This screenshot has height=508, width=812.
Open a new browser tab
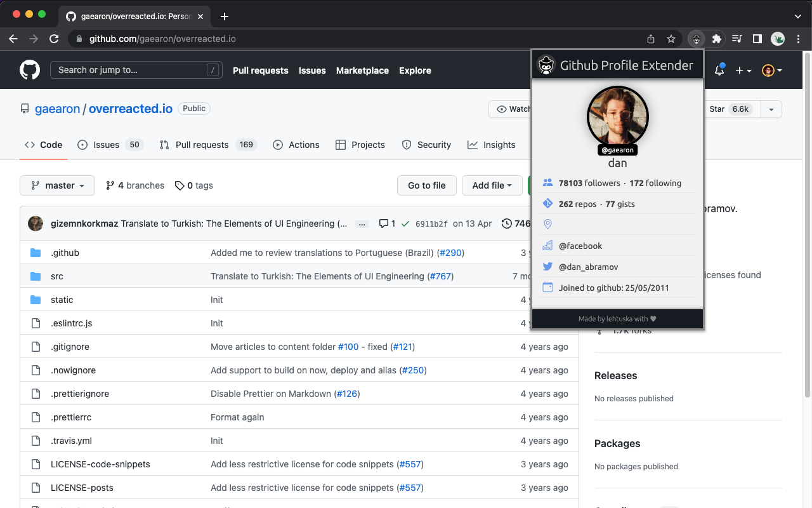point(225,17)
